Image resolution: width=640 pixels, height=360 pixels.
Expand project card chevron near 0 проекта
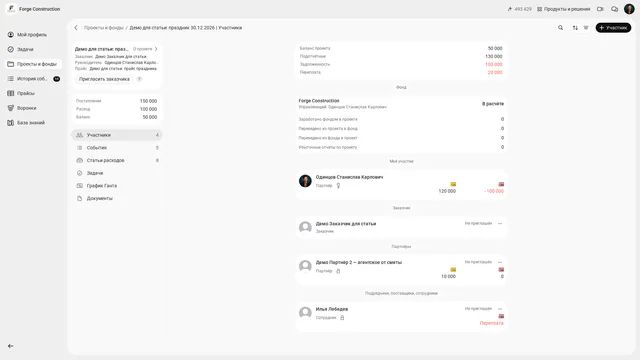(156, 49)
